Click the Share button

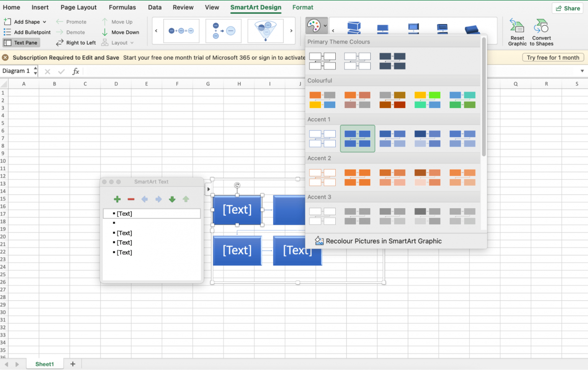click(x=567, y=8)
